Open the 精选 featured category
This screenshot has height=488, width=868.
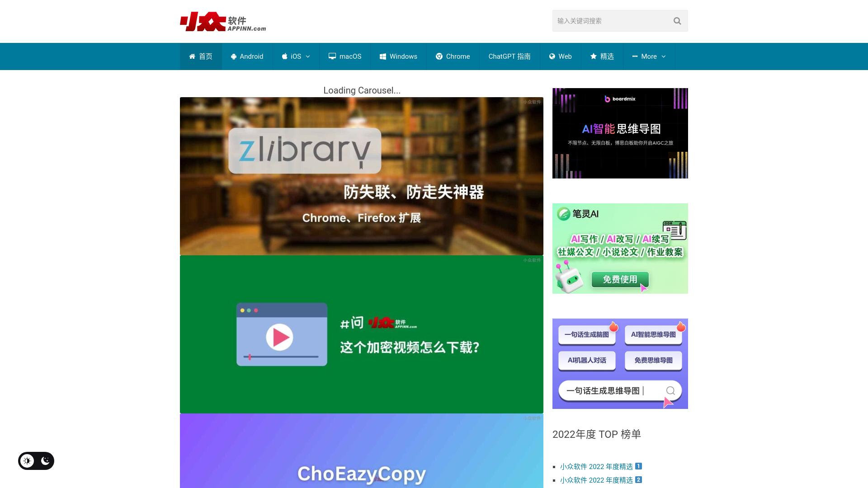coord(602,56)
